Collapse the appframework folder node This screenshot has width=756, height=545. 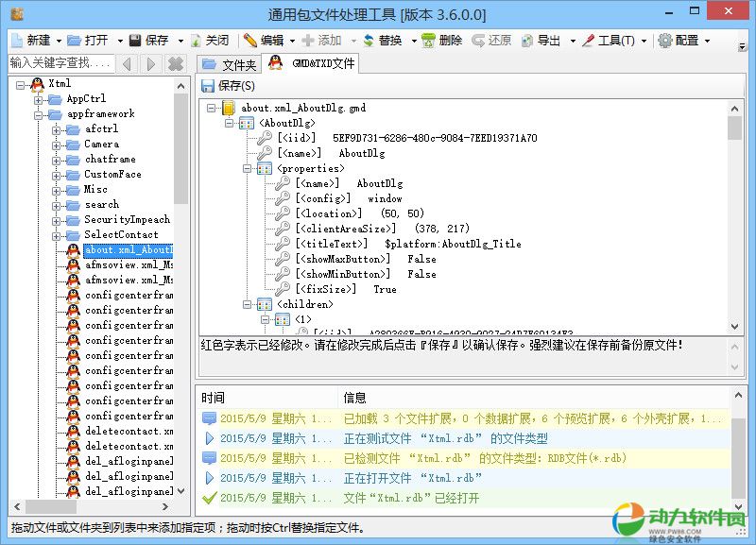click(39, 114)
